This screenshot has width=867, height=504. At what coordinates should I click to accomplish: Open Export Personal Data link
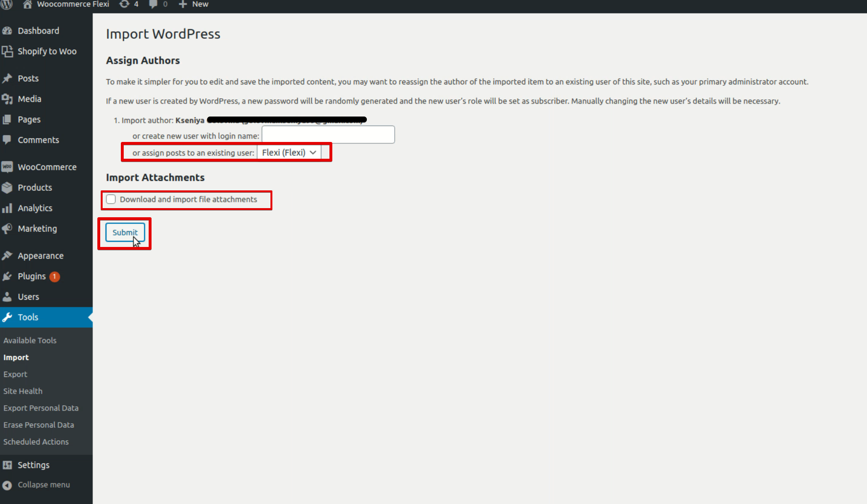click(41, 408)
